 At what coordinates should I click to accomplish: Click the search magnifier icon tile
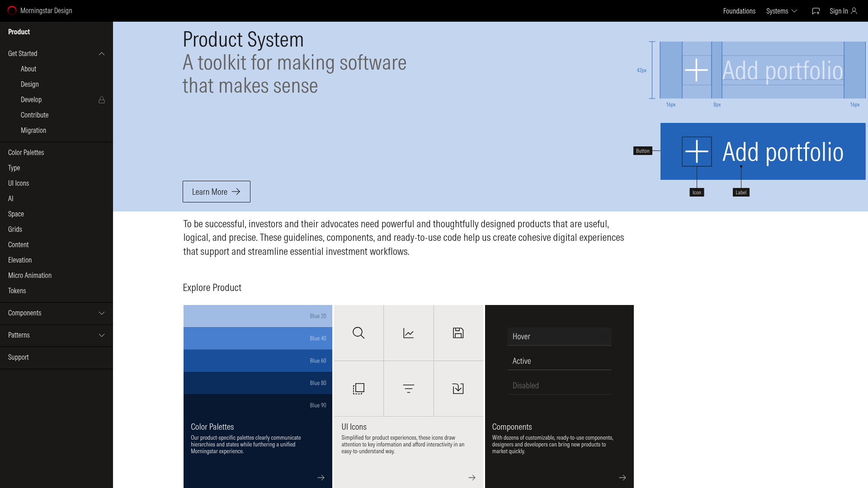[x=359, y=333]
